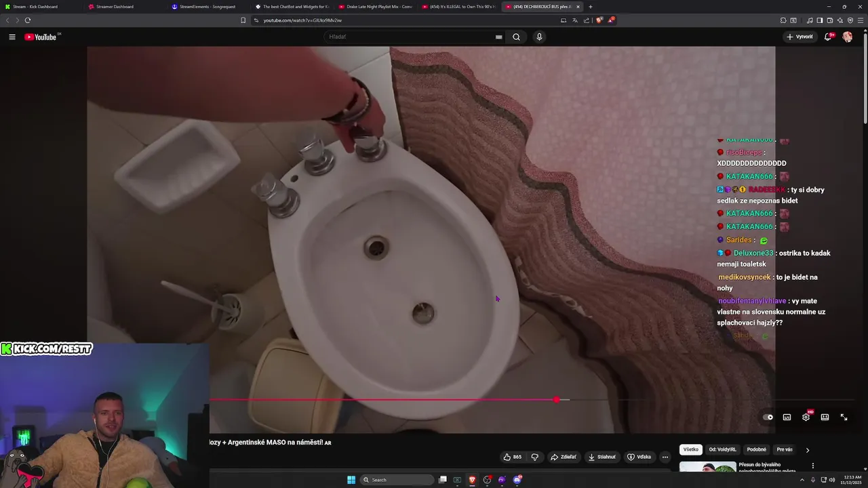Open the more actions three-dot menu under the video
This screenshot has width=868, height=488.
click(665, 457)
